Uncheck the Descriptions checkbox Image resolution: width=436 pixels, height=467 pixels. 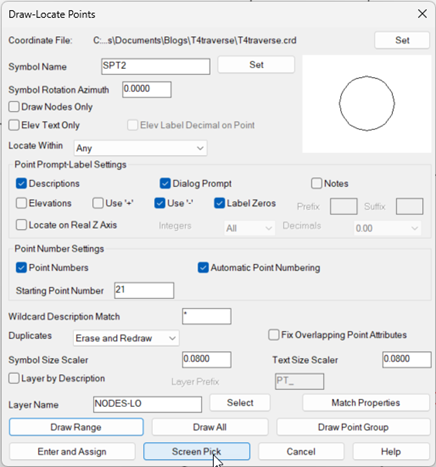(x=21, y=184)
